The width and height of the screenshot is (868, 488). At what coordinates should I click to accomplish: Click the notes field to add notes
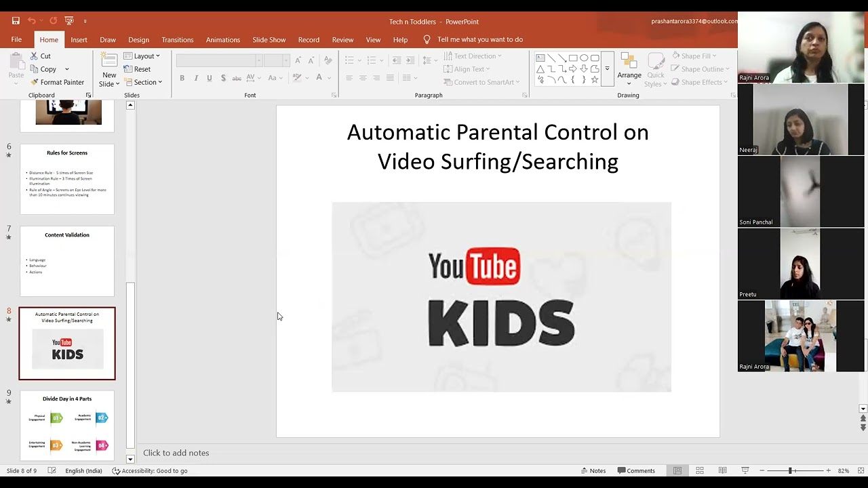(176, 453)
